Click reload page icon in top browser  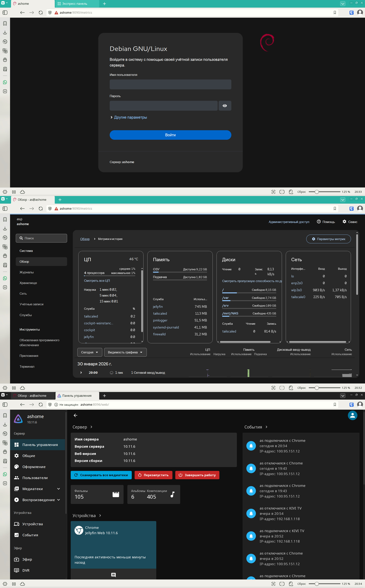[x=40, y=13]
